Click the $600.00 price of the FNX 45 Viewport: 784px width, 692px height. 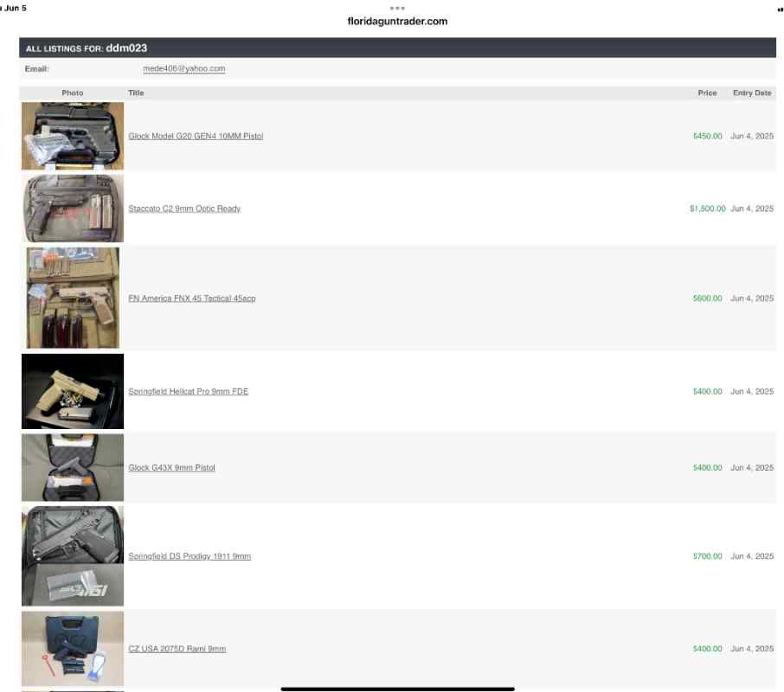pos(708,298)
